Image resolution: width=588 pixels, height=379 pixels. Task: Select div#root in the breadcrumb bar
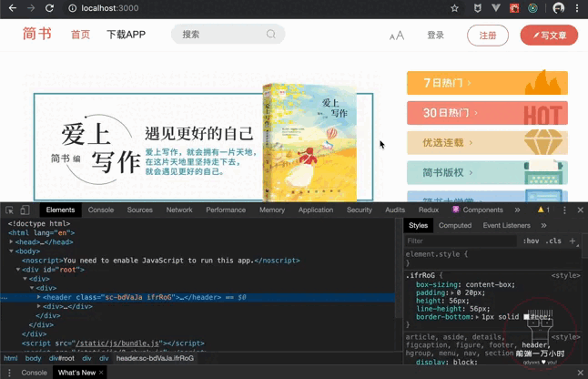pos(62,358)
